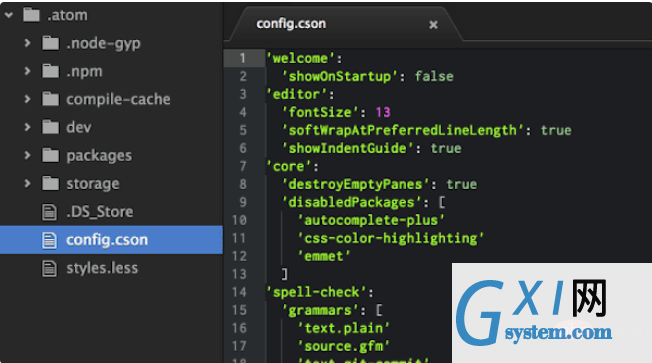Click the 'text.plain' string
The width and height of the screenshot is (652, 363).
coord(343,328)
